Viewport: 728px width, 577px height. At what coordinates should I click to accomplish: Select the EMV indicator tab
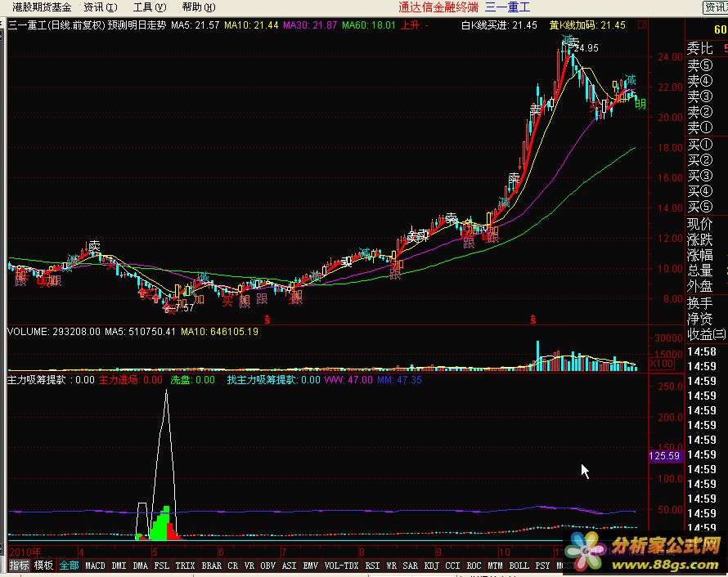click(310, 566)
